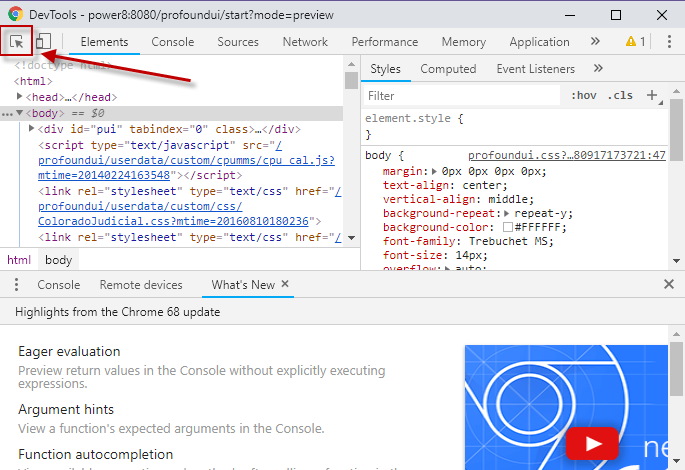Open the DevTools customize three-dot menu
685x470 pixels.
click(x=669, y=41)
